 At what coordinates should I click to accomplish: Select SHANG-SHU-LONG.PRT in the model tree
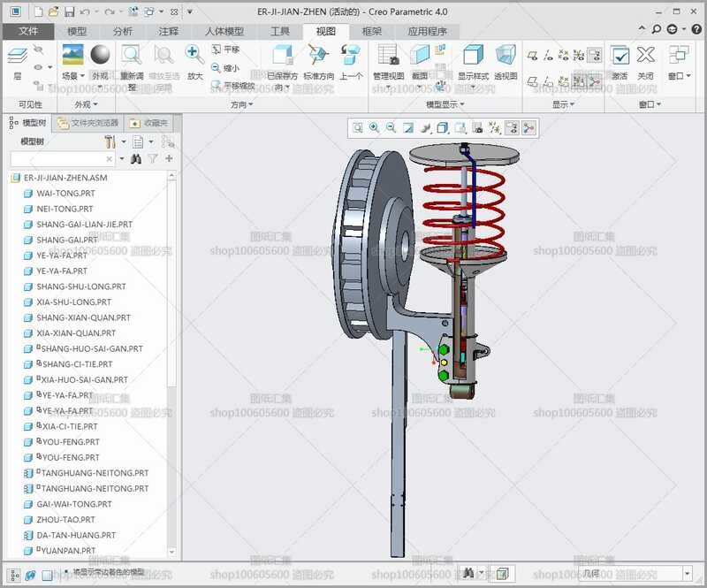81,286
